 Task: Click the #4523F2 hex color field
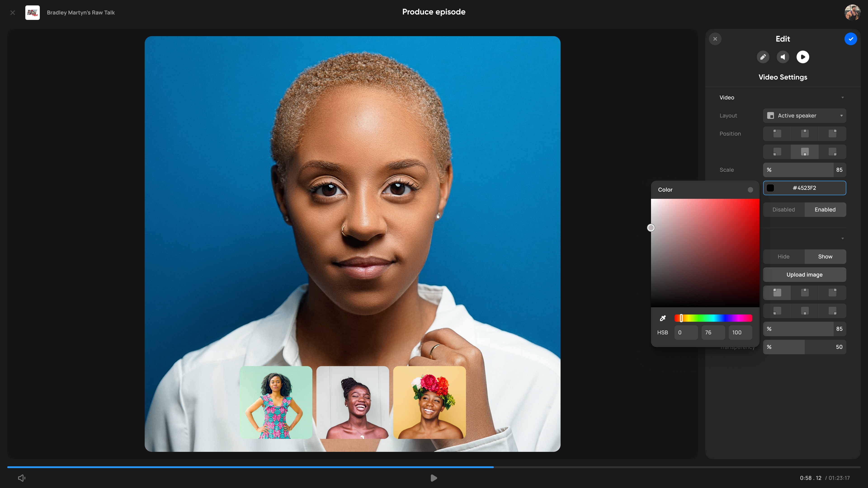click(x=804, y=188)
